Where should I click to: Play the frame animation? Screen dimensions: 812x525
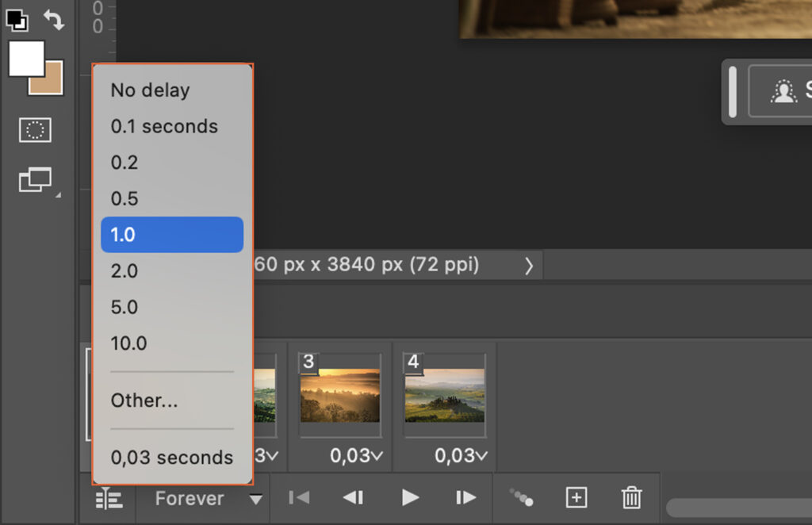(x=410, y=498)
